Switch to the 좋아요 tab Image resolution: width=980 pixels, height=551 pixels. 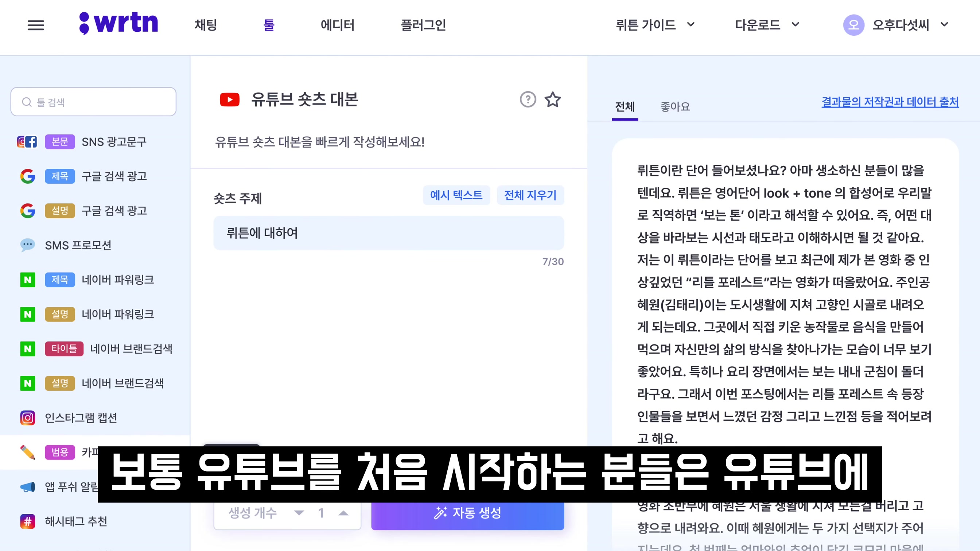click(675, 107)
